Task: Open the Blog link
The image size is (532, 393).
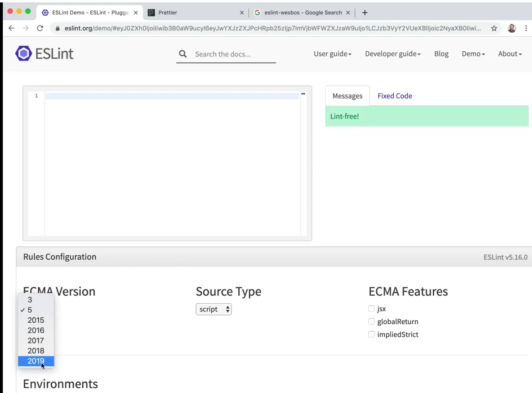Action: [x=441, y=54]
